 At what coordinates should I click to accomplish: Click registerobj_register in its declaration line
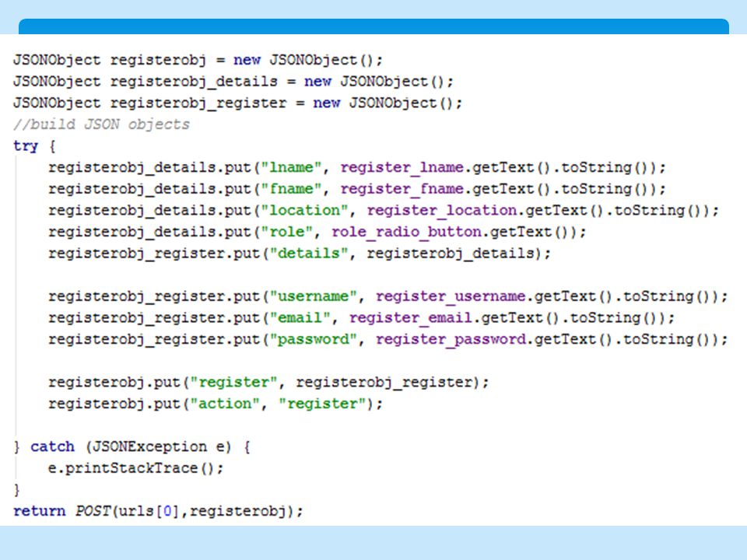point(198,103)
